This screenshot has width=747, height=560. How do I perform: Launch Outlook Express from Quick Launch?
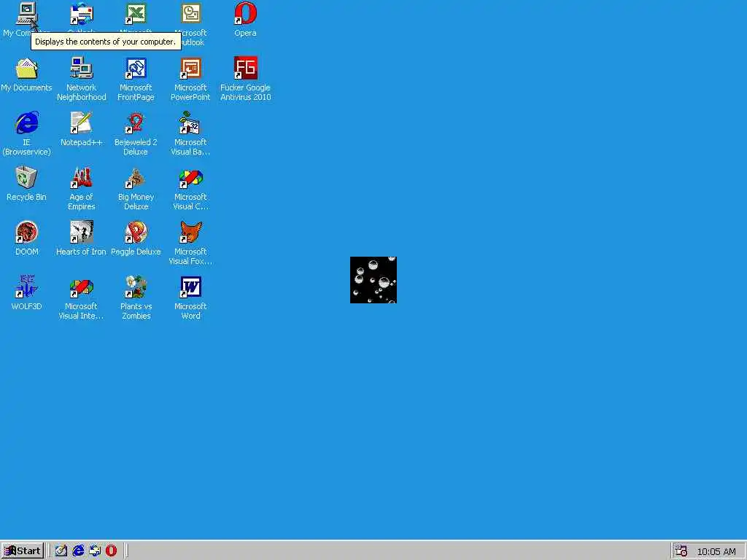pyautogui.click(x=95, y=551)
